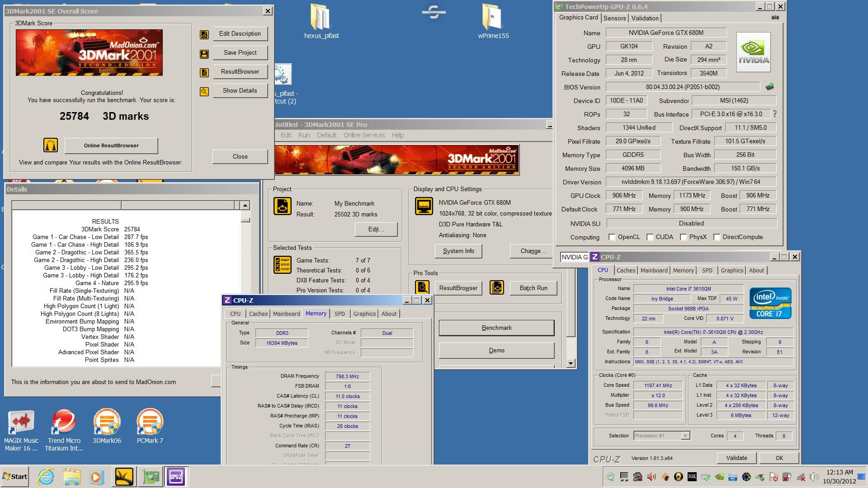The height and width of the screenshot is (488, 868).
Task: Click the Edit Description icon in score window
Action: pyautogui.click(x=204, y=35)
